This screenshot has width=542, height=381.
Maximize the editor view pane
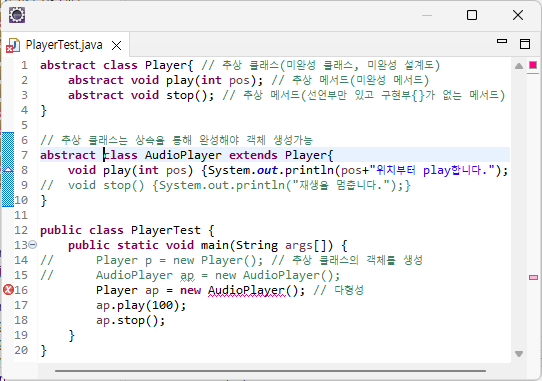[525, 44]
